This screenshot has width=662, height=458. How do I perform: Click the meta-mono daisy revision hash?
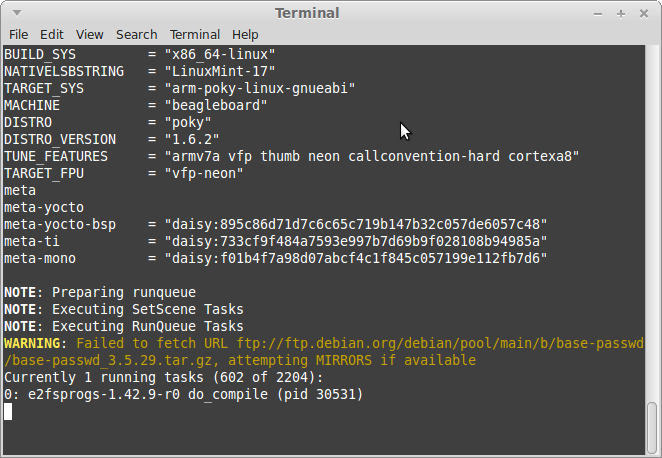356,258
